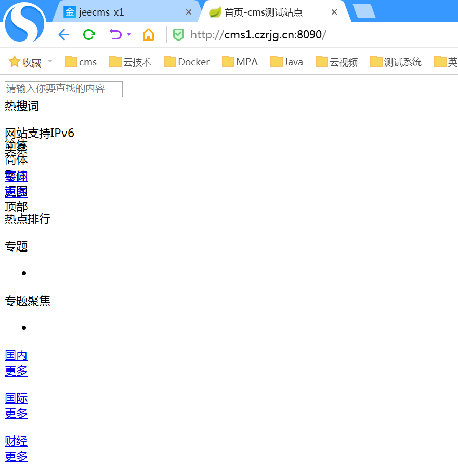
Task: Close the 首页-cms测试站点 tab
Action: 334,12
